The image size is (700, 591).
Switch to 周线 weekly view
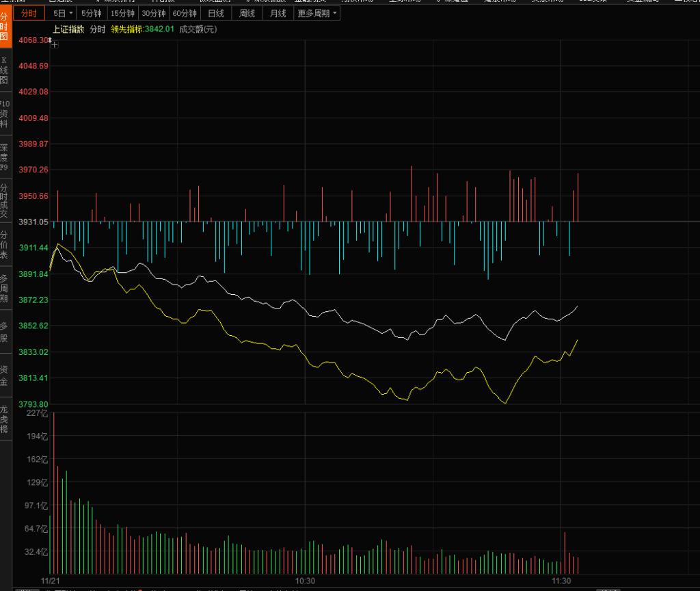click(247, 14)
